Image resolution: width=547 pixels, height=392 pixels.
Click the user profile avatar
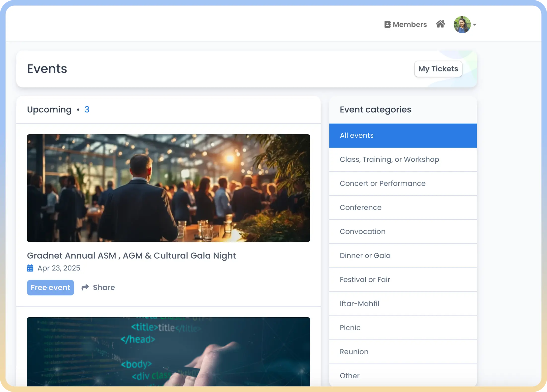tap(462, 25)
